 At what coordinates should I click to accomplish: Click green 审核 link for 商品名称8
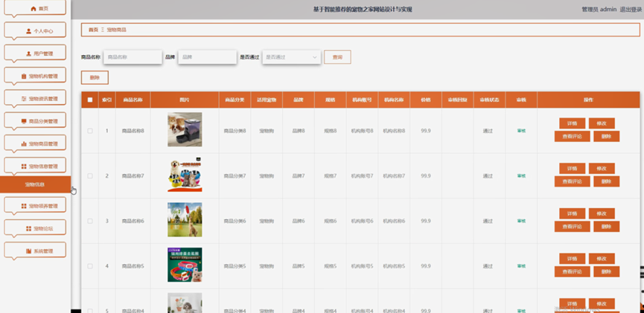pyautogui.click(x=521, y=131)
